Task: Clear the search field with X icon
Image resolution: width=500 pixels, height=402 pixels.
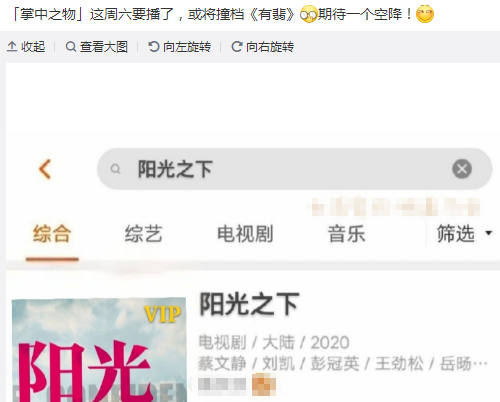Action: point(462,169)
